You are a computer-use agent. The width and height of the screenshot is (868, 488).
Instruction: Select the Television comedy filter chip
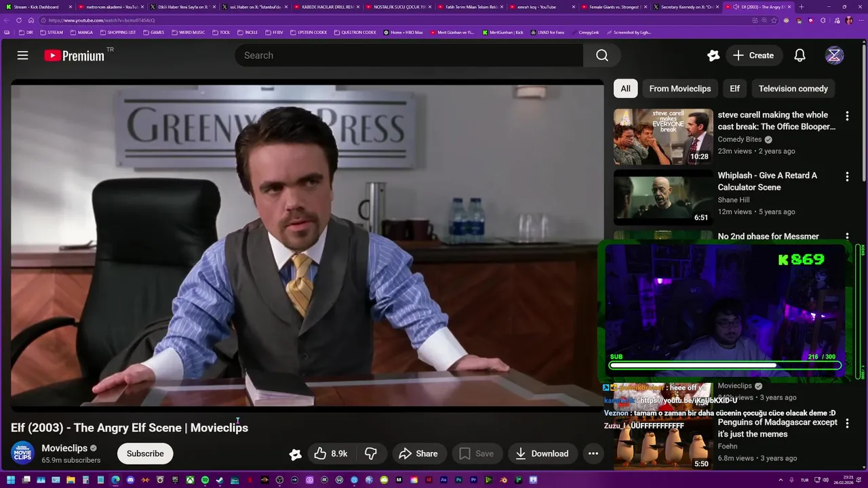[x=793, y=89]
